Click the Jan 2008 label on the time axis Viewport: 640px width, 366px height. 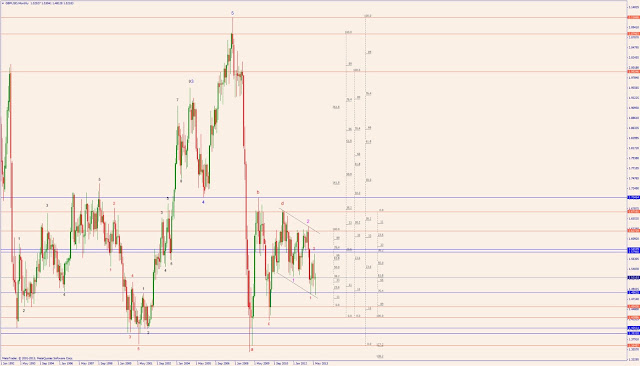pos(243,363)
